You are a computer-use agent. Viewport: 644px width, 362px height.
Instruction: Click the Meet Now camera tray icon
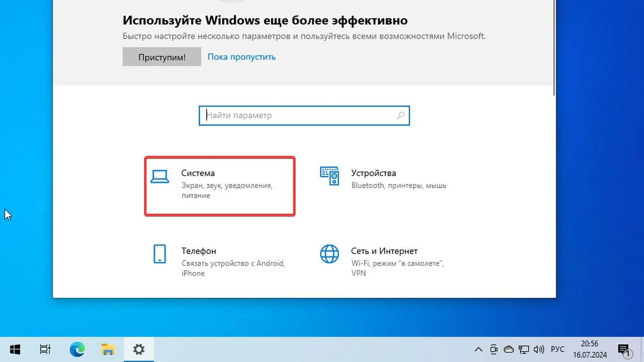pyautogui.click(x=494, y=349)
